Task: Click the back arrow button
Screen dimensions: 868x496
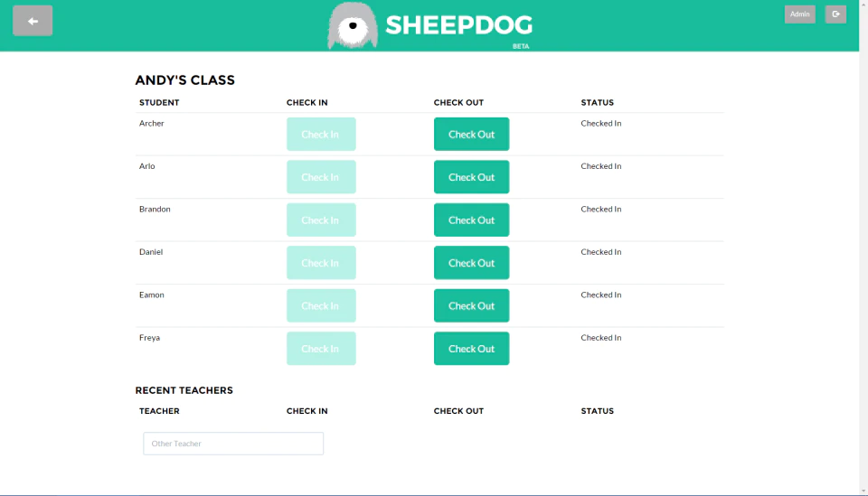Action: (x=33, y=21)
